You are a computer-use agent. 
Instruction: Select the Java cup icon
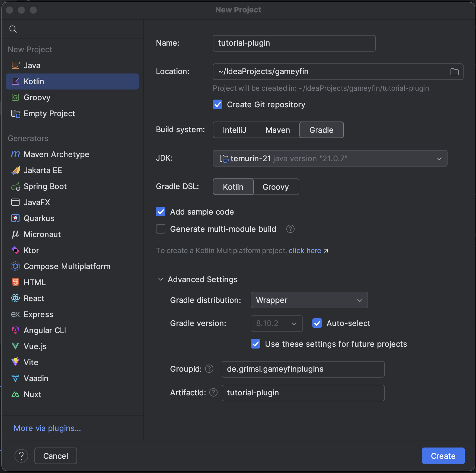click(x=15, y=65)
